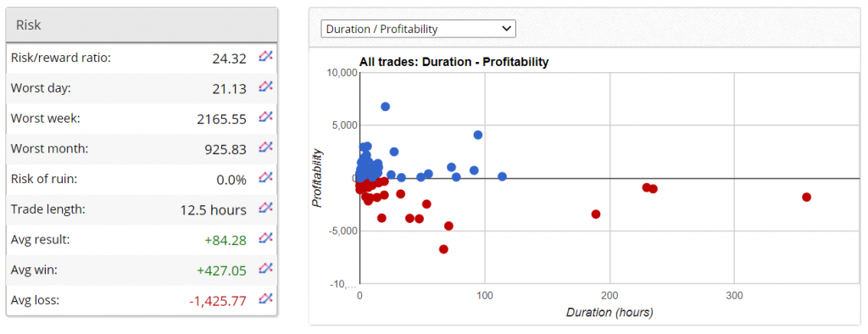This screenshot has height=334, width=868.
Task: Click the Risk panel header
Action: (x=142, y=25)
